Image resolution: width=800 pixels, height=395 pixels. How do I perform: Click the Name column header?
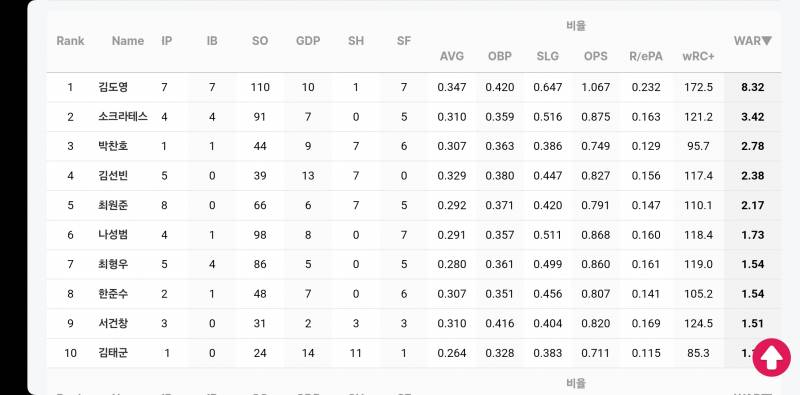(128, 41)
